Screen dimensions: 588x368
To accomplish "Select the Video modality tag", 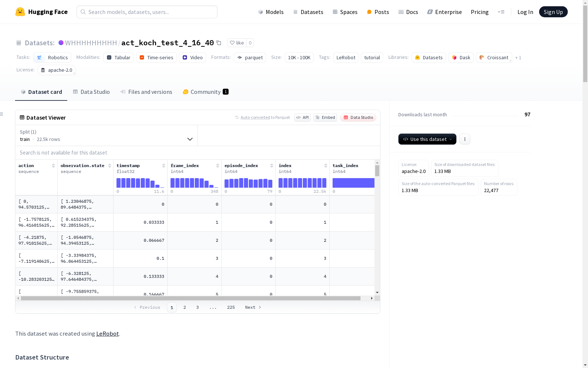I will click(x=193, y=57).
